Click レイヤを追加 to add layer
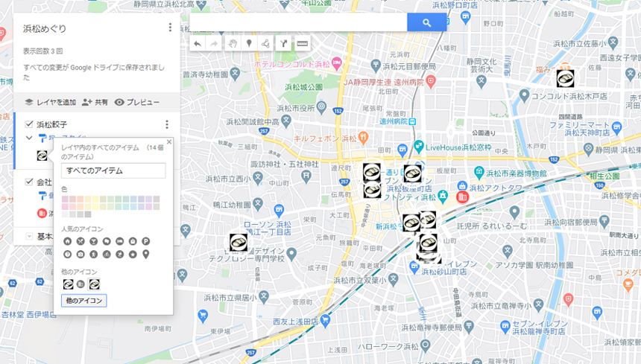The image size is (641, 364). pos(51,102)
